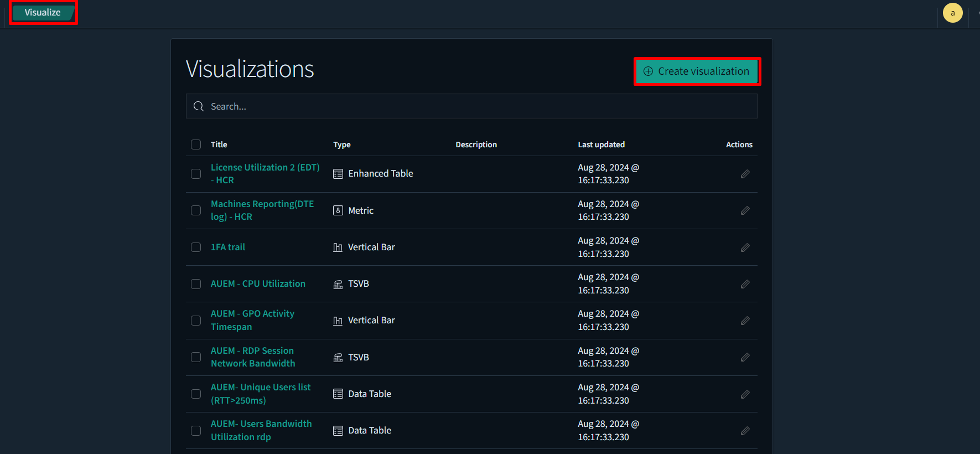Sort by Title column header
Screen dimensions: 980x454
[219, 145]
